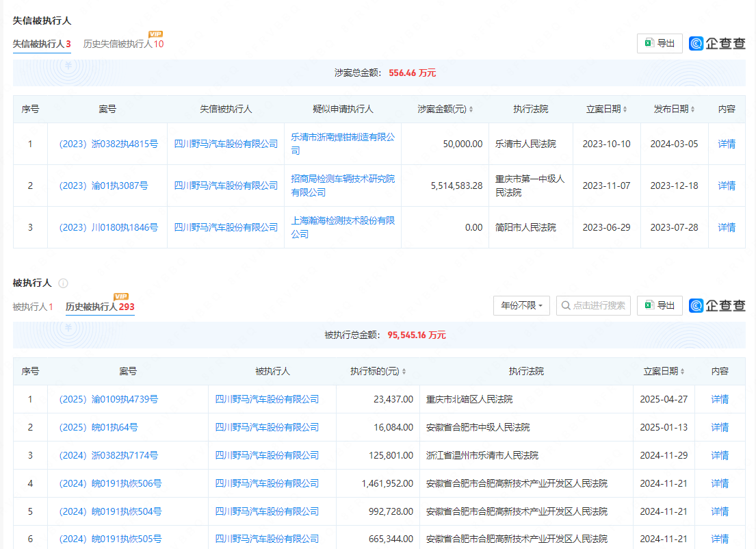The width and height of the screenshot is (756, 549).
Task: Open 乐清市浙南焊钳制造有限公司 company link
Action: click(342, 144)
